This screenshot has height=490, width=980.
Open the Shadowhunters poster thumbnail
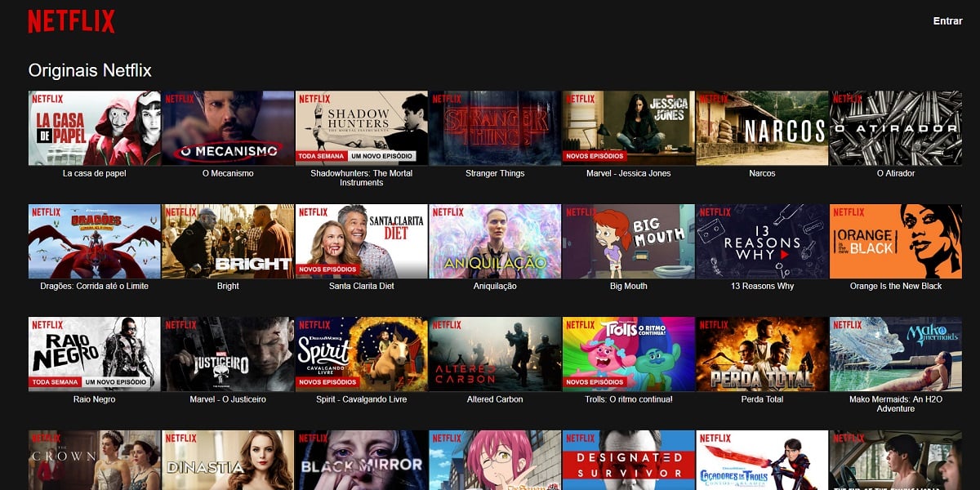click(362, 128)
